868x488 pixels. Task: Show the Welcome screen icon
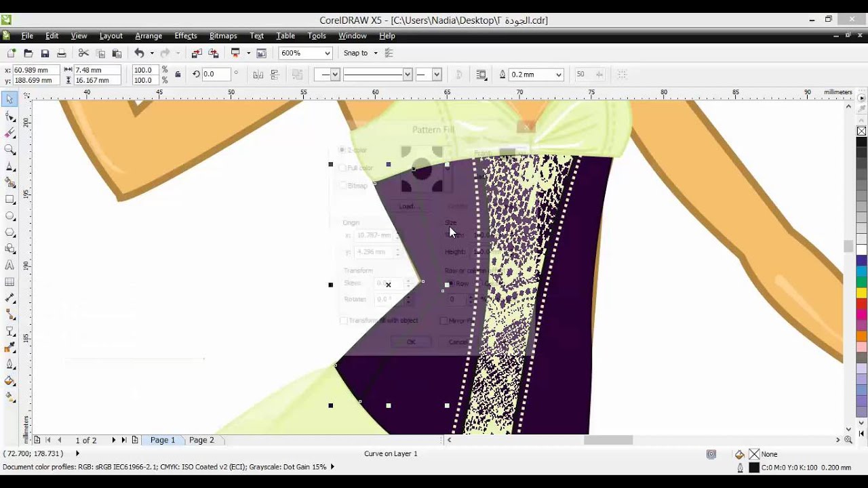pyautogui.click(x=261, y=53)
